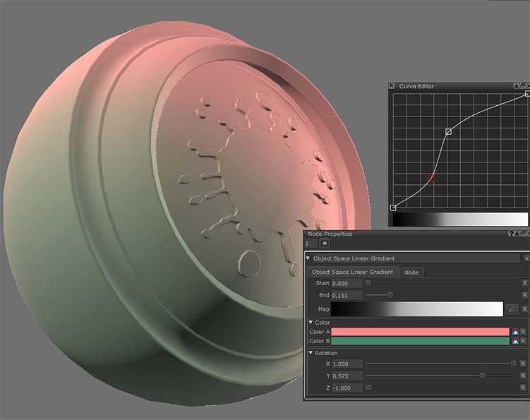Switch to the Node tab
The height and width of the screenshot is (420, 530).
click(x=411, y=272)
